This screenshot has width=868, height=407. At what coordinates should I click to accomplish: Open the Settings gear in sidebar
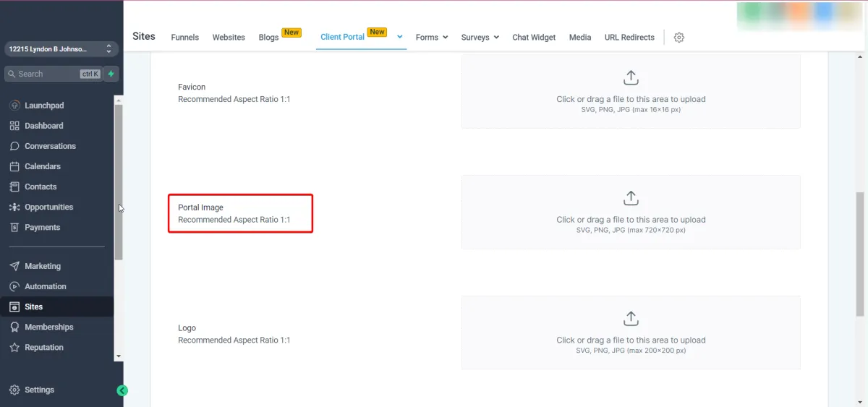pos(14,390)
